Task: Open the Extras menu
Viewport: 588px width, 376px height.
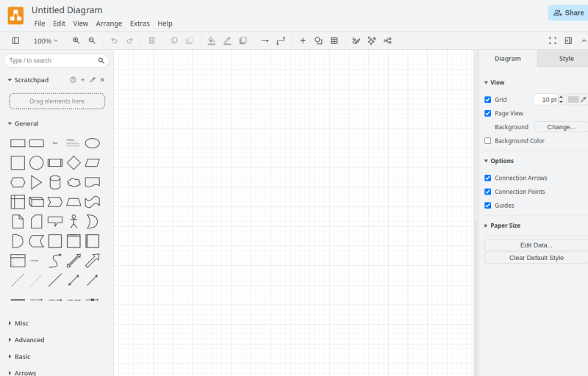Action: click(140, 23)
